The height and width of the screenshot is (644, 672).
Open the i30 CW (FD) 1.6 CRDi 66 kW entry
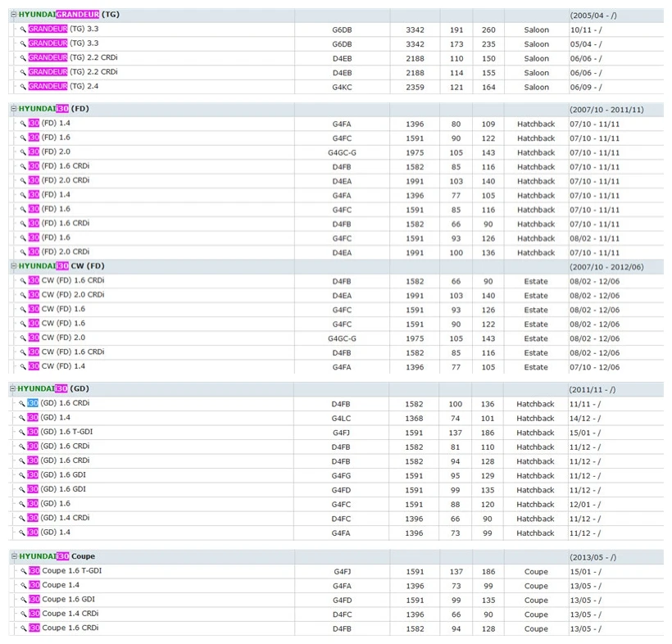66,280
